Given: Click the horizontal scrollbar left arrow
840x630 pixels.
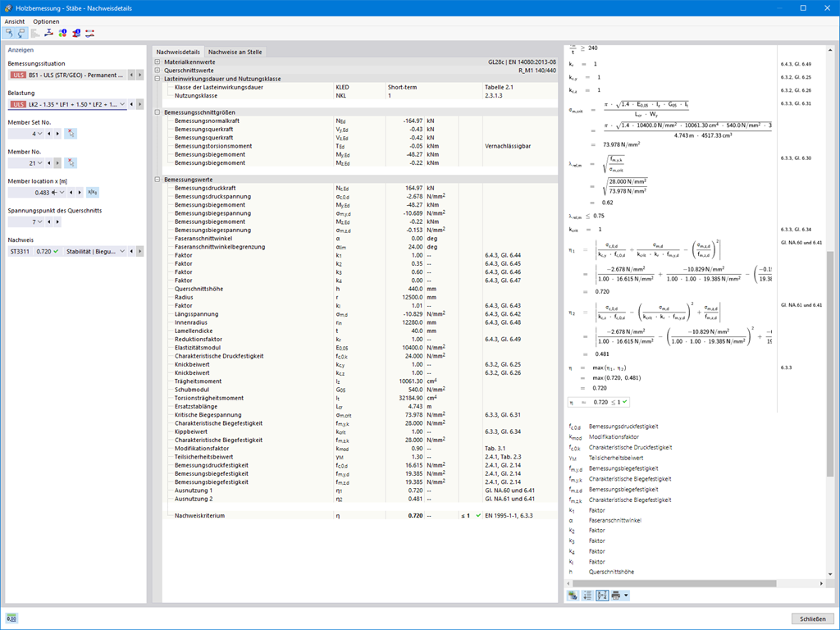Looking at the screenshot, I should 568,583.
